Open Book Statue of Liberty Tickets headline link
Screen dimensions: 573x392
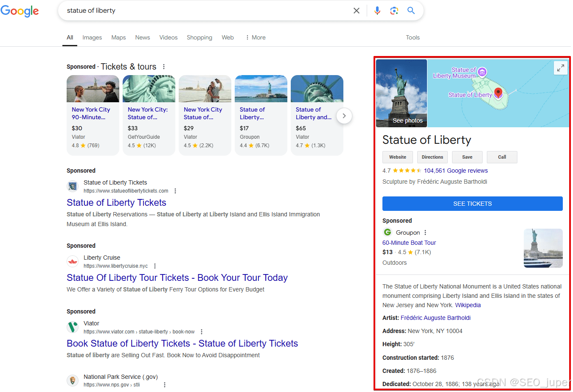182,344
